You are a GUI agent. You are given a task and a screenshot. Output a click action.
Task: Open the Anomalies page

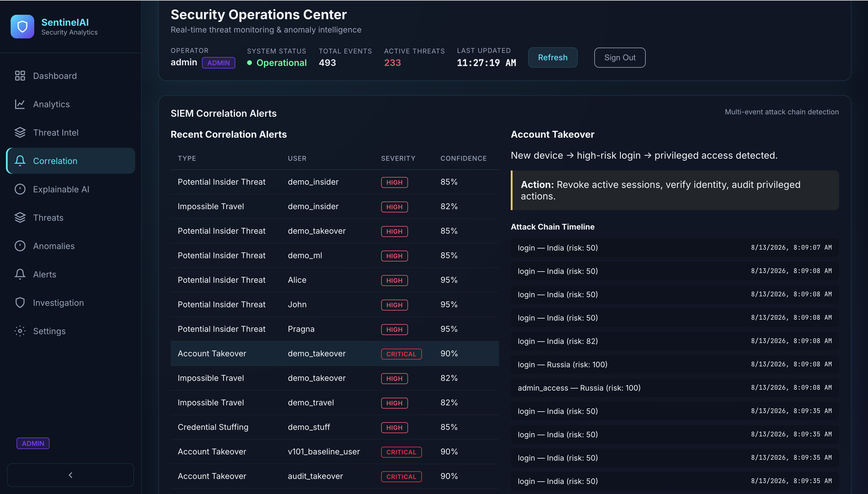click(71, 246)
